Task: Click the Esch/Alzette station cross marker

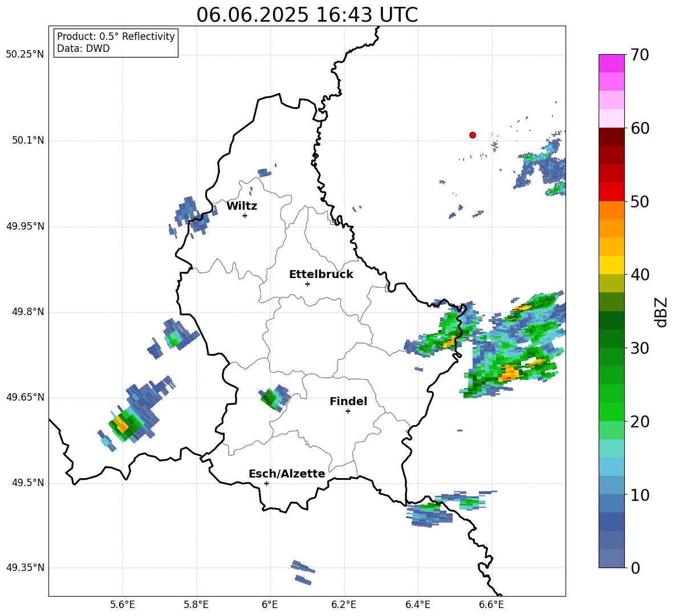Action: coord(266,483)
